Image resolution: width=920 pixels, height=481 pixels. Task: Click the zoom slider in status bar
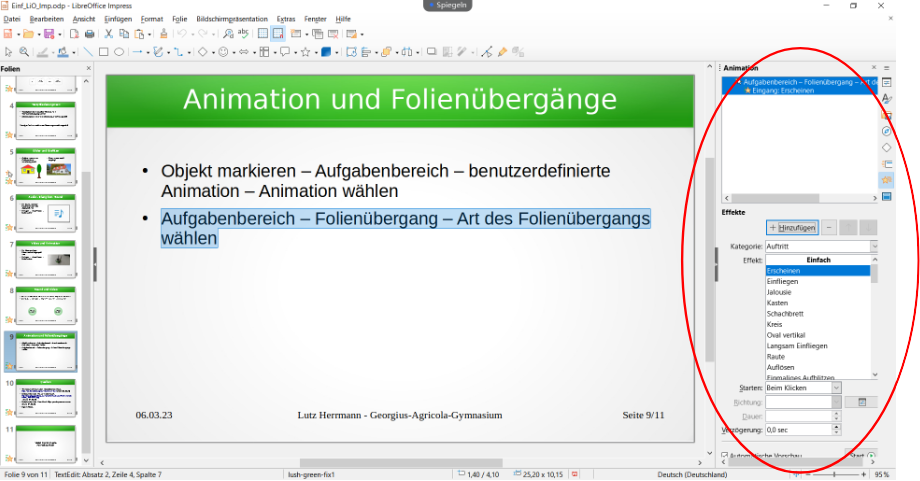[834, 474]
